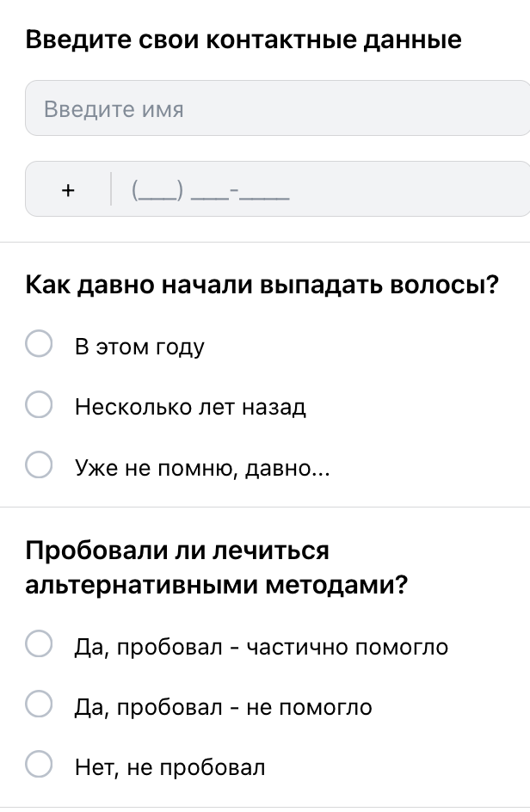Choose the 'Несколько лет назад' radio circle
This screenshot has width=530, height=812.
[x=39, y=406]
